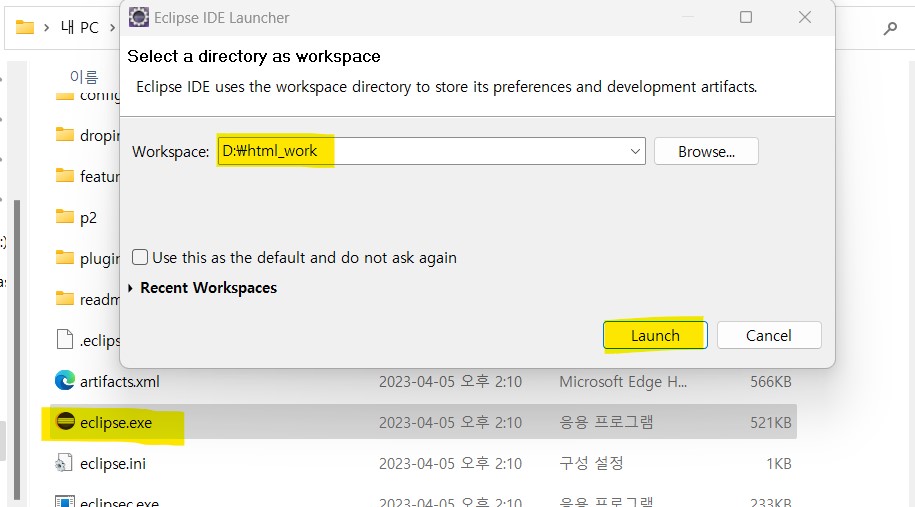Select the eclipsec.exe file icon

(x=65, y=501)
